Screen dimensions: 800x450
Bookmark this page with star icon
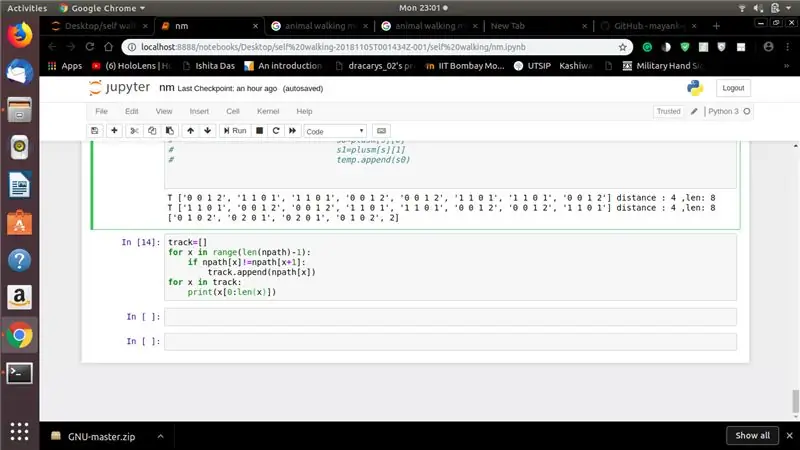click(x=622, y=47)
